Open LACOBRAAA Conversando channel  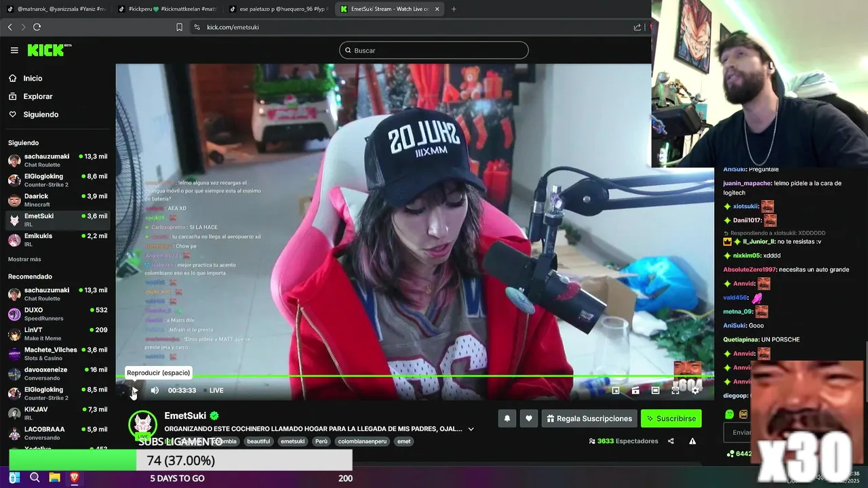58,433
